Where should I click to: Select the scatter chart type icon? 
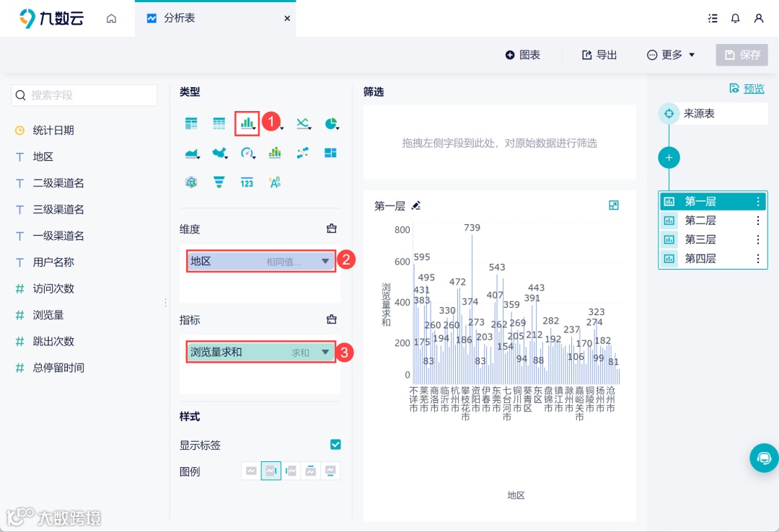point(304,153)
